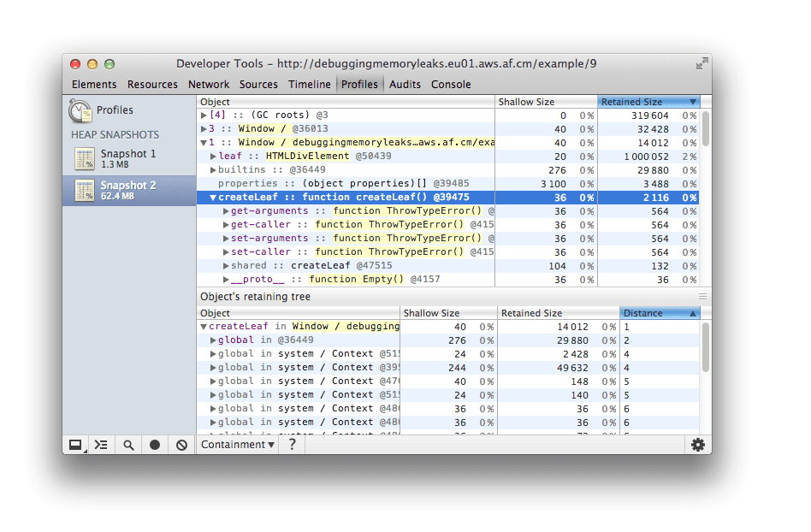Click the magnifier search icon
Image resolution: width=811 pixels, height=532 pixels.
(x=128, y=445)
